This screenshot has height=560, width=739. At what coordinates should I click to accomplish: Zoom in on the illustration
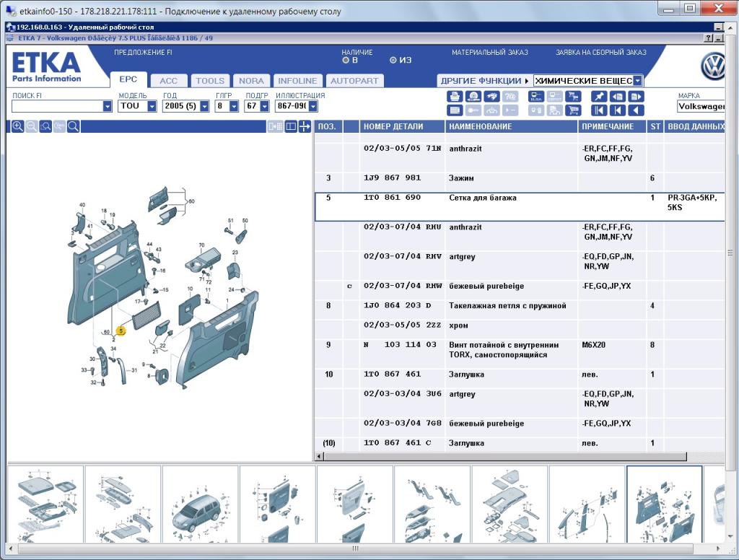pyautogui.click(x=17, y=126)
